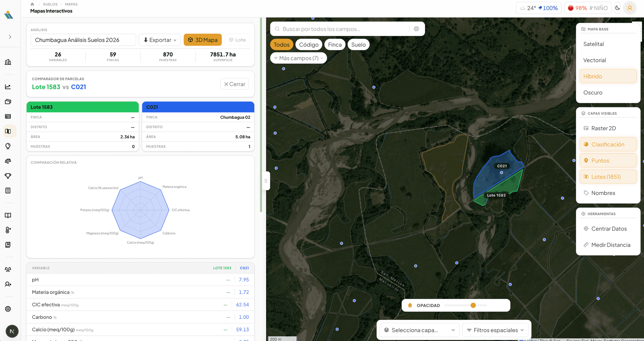Open the lightbulb icon in the sidebar
This screenshot has height=341, width=644.
click(8, 146)
